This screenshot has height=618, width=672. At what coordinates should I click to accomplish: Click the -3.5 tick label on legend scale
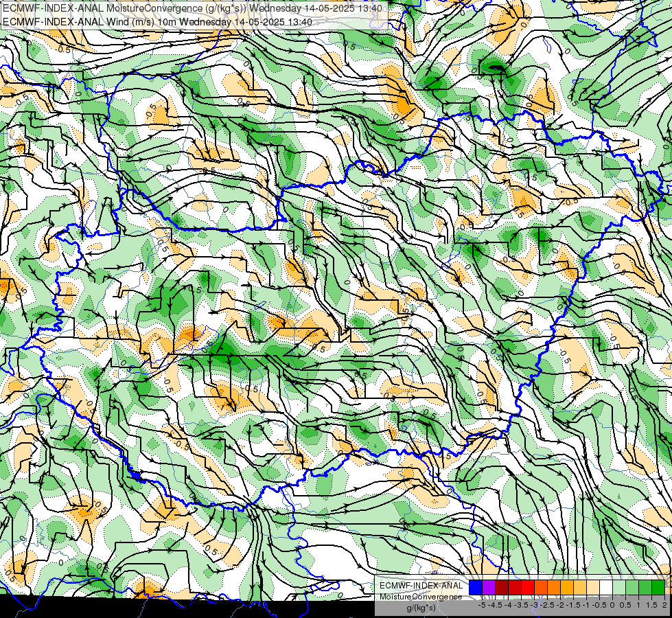click(x=521, y=605)
